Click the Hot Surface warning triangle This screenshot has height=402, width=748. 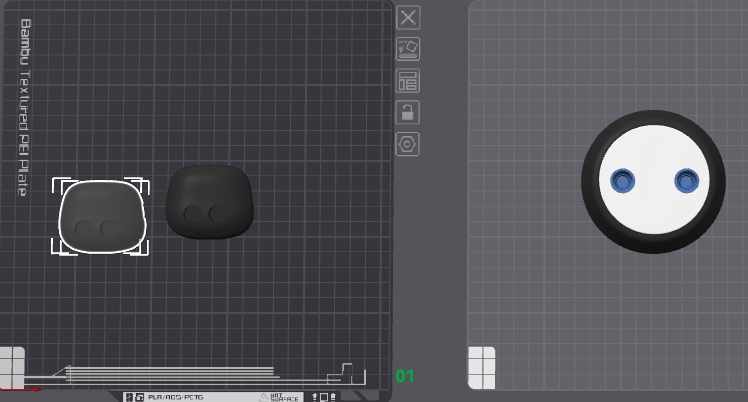click(x=263, y=397)
